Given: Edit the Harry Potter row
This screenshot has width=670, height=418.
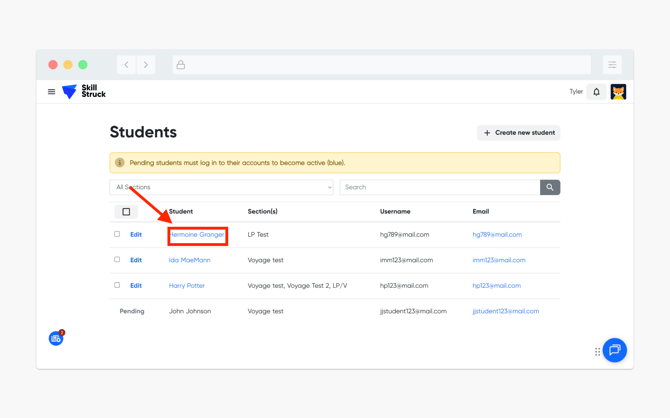Looking at the screenshot, I should pos(136,286).
